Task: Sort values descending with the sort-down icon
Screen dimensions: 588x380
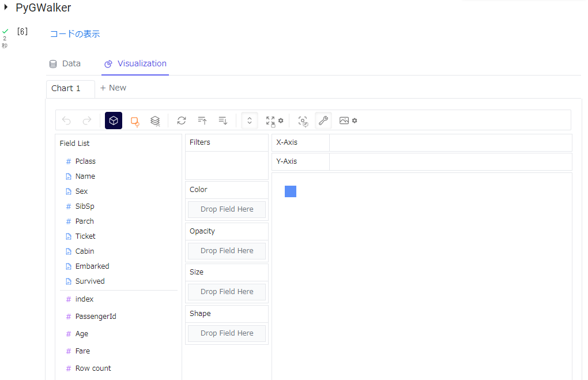Action: coord(223,121)
